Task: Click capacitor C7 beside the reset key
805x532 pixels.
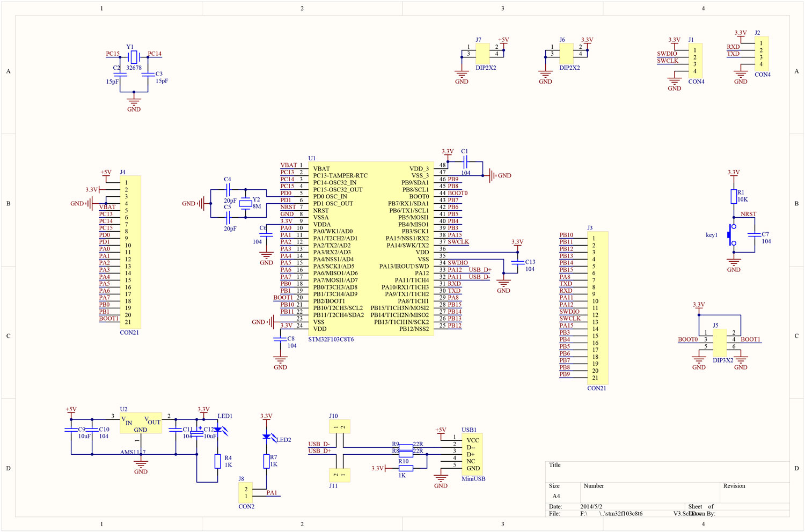Action: (x=755, y=234)
